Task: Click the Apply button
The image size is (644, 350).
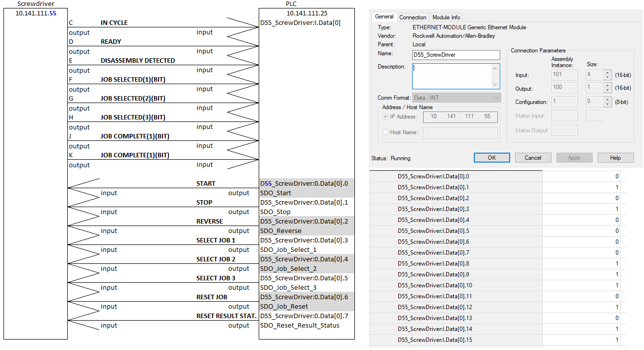Action: 574,158
